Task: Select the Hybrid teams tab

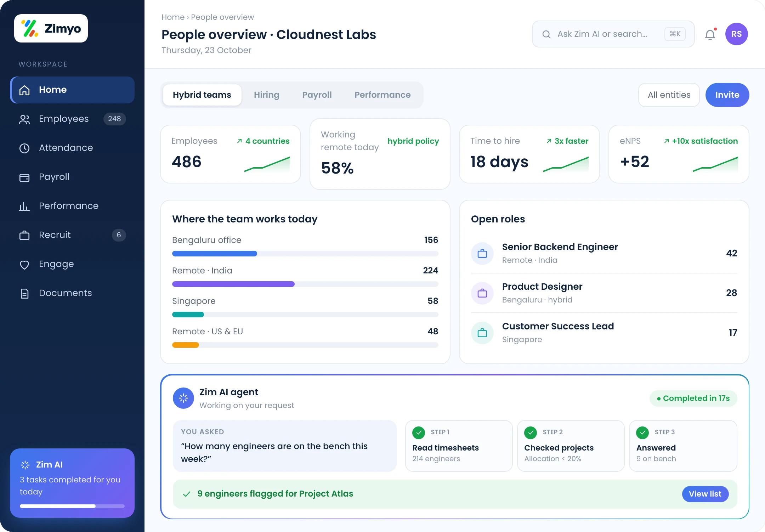Action: point(202,95)
